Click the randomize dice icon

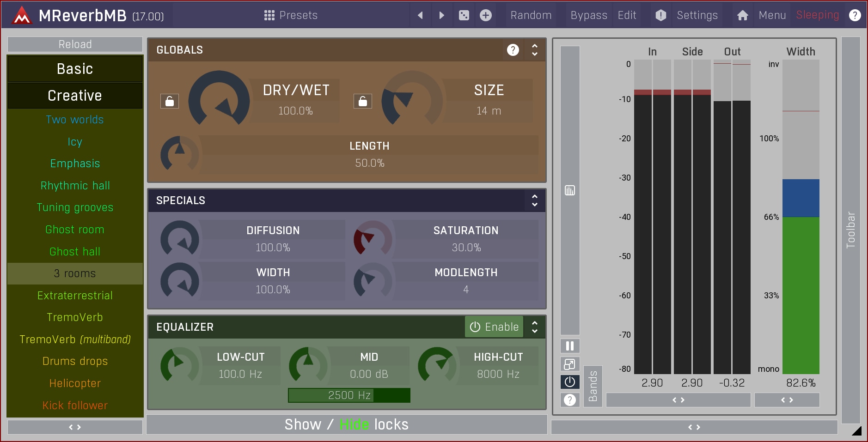(x=464, y=15)
